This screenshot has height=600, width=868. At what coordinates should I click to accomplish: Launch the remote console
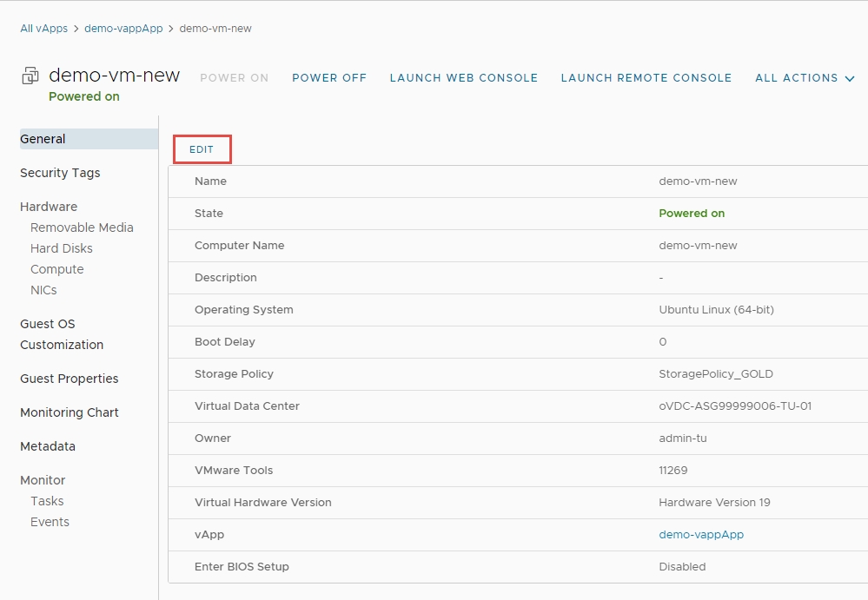click(x=646, y=78)
